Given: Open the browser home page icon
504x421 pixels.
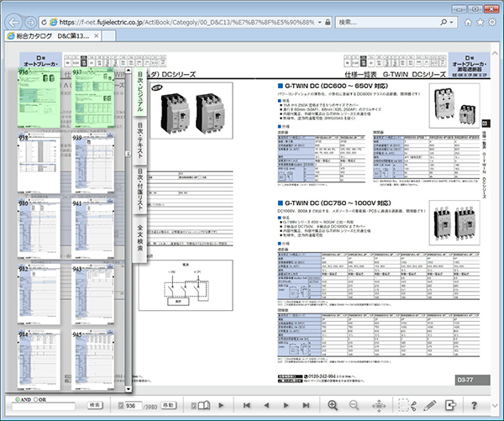Looking at the screenshot, I should [469, 22].
